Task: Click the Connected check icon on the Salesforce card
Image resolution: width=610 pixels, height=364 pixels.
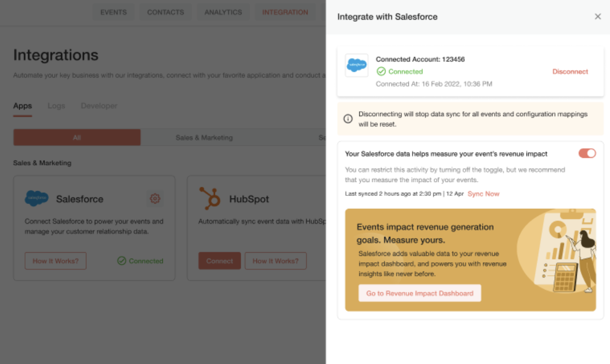Action: click(x=122, y=261)
